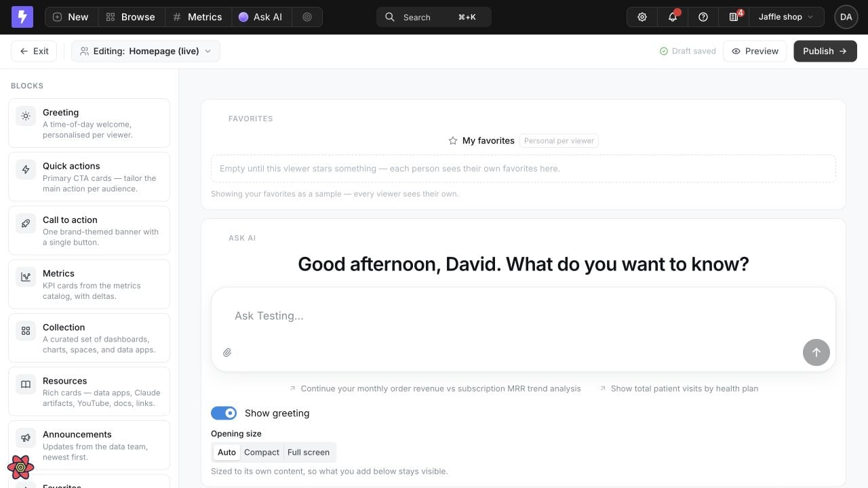
Task: Open notifications bell icon
Action: pyautogui.click(x=673, y=17)
